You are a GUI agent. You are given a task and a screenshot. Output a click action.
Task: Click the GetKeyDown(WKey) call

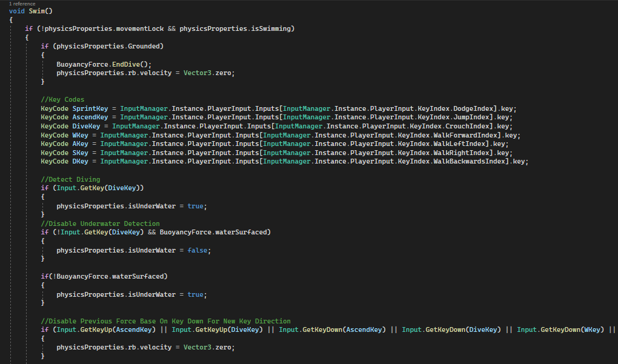point(573,329)
